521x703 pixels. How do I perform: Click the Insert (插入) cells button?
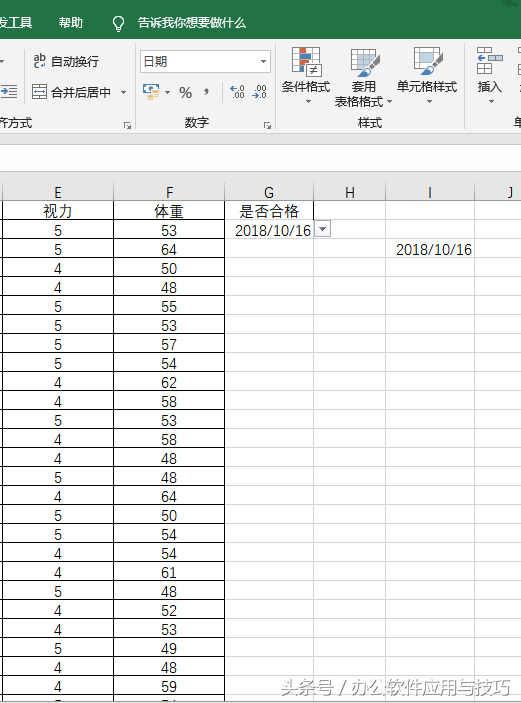pos(490,69)
